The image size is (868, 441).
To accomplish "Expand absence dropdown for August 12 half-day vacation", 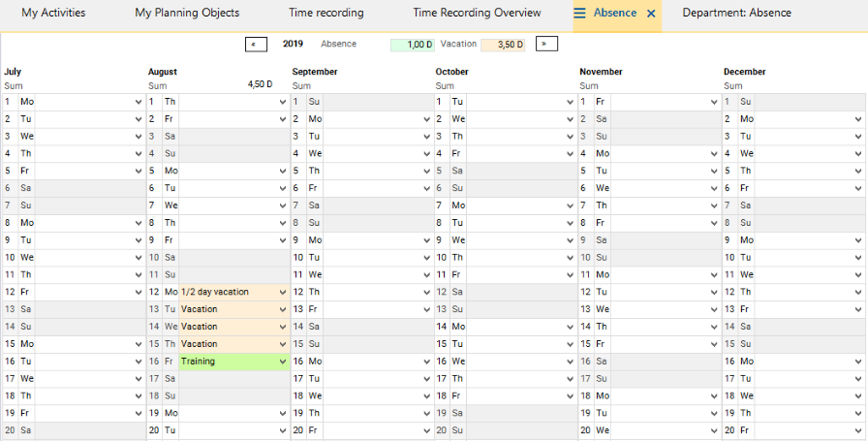I will (x=283, y=292).
